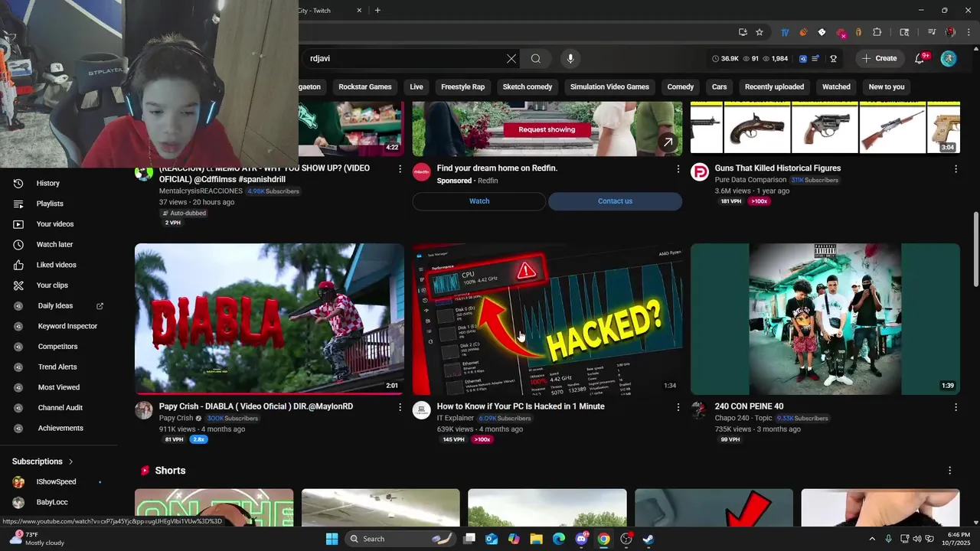
Task: Play the HACKED? video thumbnail
Action: [547, 319]
